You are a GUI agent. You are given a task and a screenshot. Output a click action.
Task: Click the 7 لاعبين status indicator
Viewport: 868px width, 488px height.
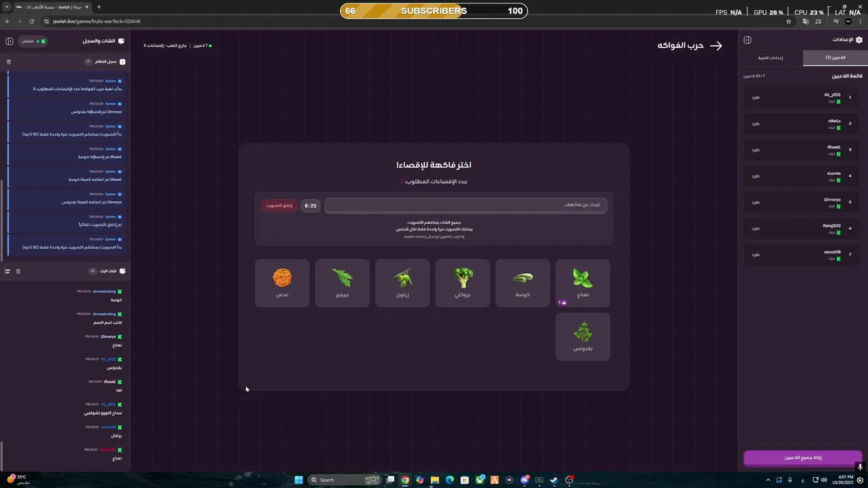coord(203,45)
